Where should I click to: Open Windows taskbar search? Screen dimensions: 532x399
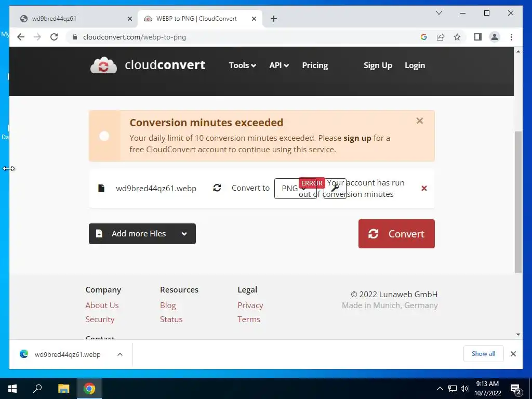[37, 389]
